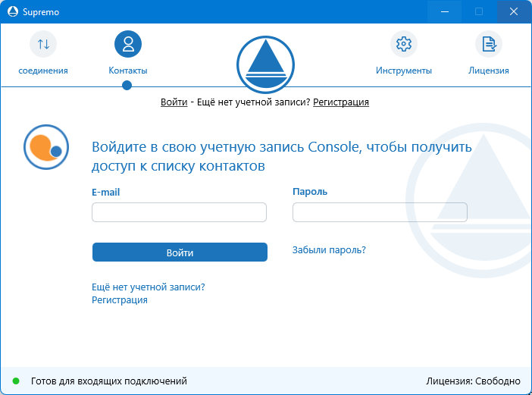Image resolution: width=532 pixels, height=395 pixels.
Task: Click the Supremo title bar app icon
Action: pyautogui.click(x=13, y=11)
